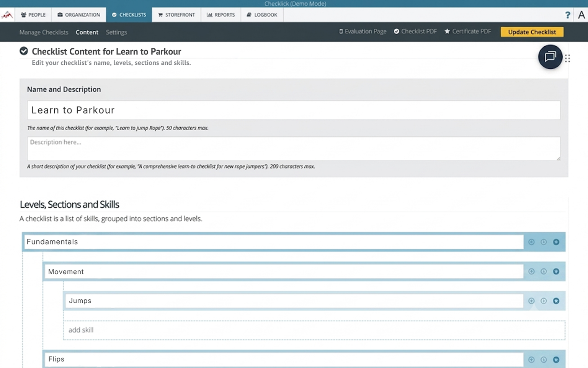Click the Jumps skill name field

(x=294, y=301)
